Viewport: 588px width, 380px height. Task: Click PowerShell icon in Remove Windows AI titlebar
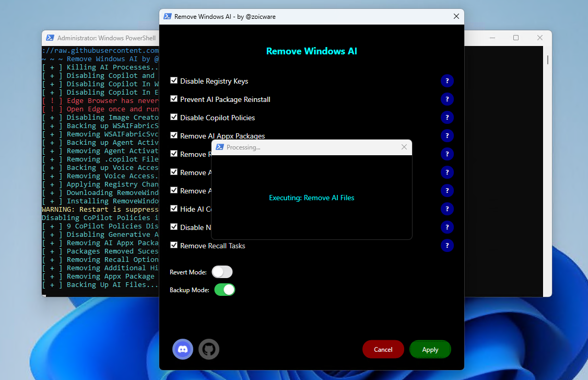click(168, 16)
